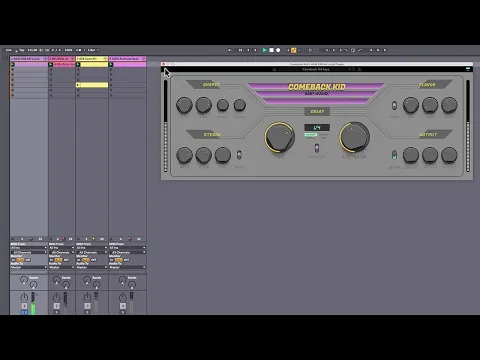480x360 pixels.
Task: Open track 4 Audio To Master dropdown
Action: tap(128, 267)
